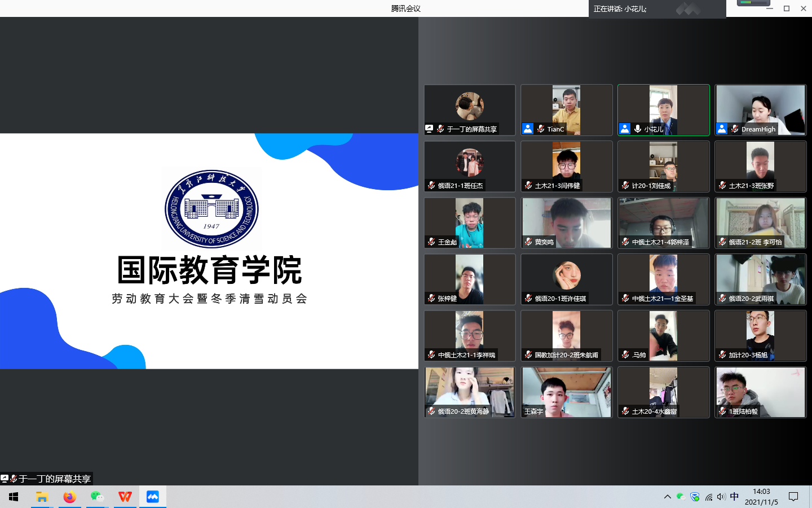Launch Firefox from the taskbar

(x=69, y=497)
